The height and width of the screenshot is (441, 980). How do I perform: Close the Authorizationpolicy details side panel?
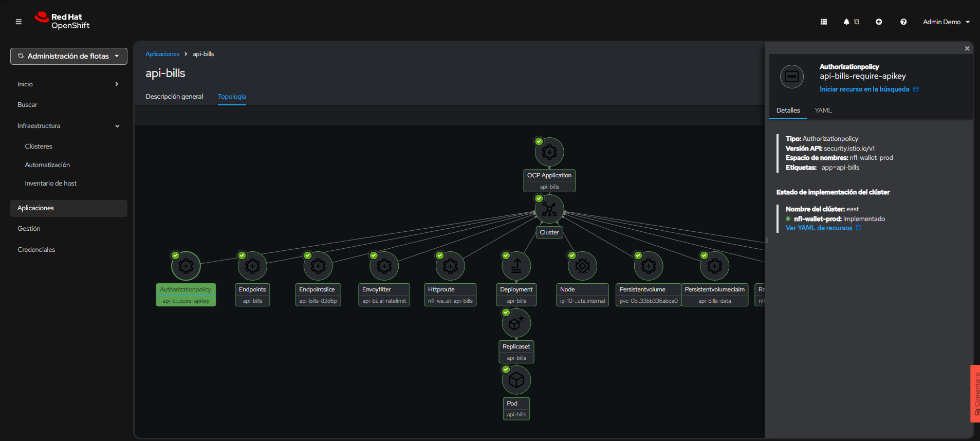[967, 48]
